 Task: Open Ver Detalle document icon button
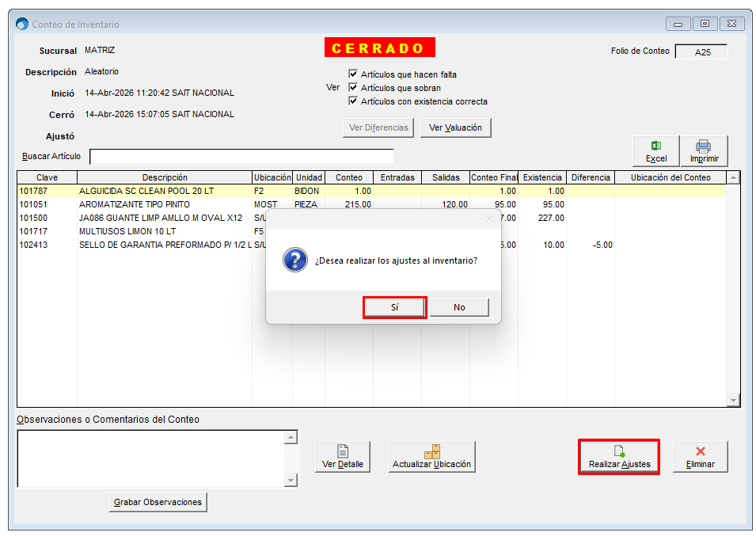pyautogui.click(x=343, y=457)
